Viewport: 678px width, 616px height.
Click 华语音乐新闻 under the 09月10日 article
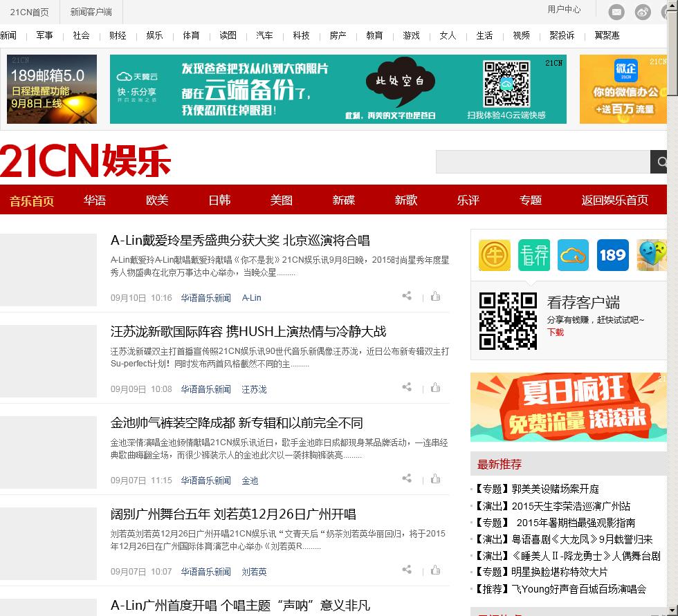coord(206,298)
